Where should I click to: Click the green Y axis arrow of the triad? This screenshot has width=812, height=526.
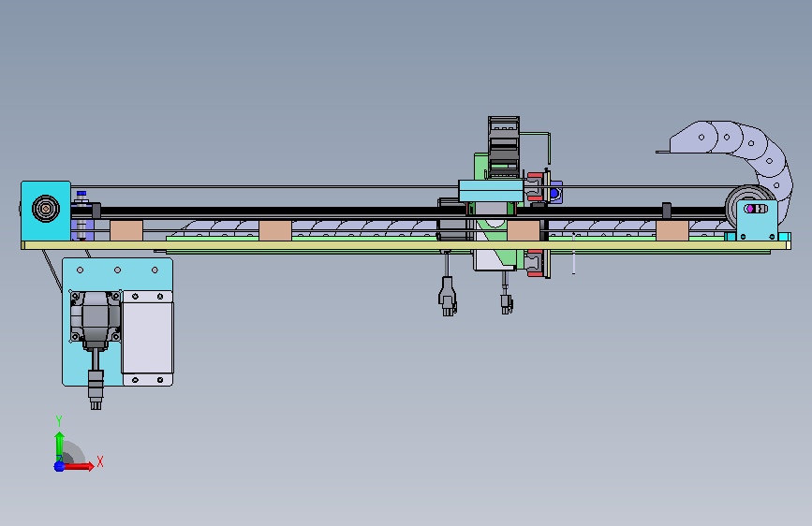[60, 446]
